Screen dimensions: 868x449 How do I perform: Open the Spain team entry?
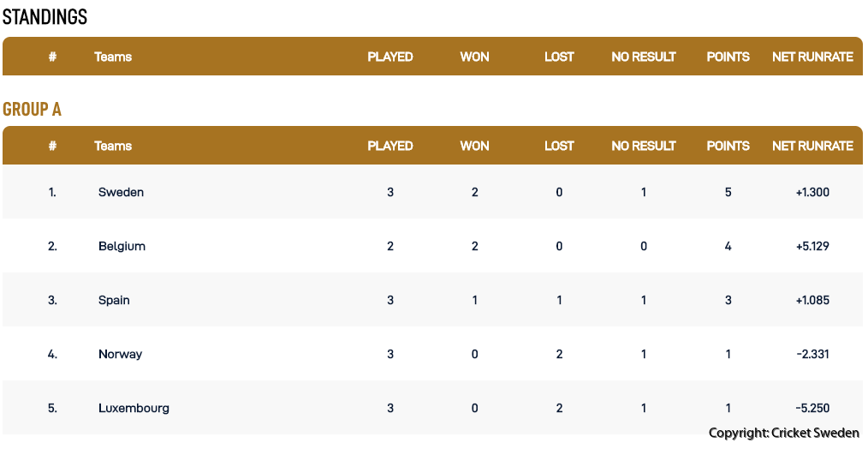[x=114, y=300]
